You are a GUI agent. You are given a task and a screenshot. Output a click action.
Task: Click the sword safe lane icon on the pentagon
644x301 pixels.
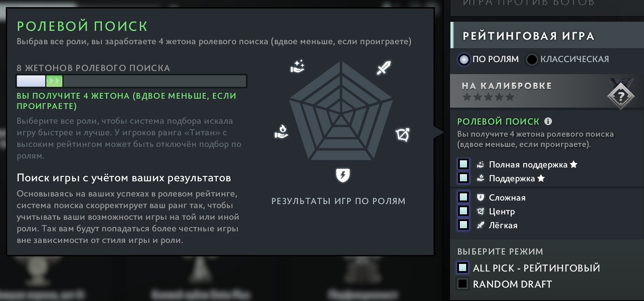(x=383, y=68)
